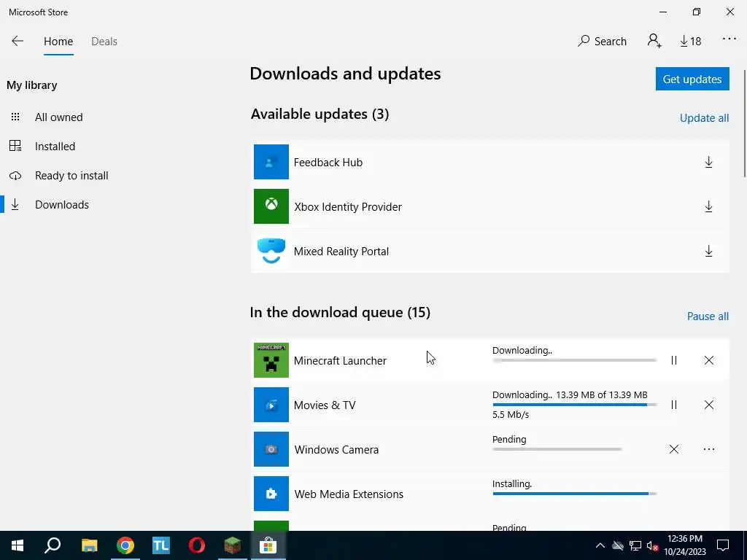Switch to the Deals tab

tap(104, 42)
